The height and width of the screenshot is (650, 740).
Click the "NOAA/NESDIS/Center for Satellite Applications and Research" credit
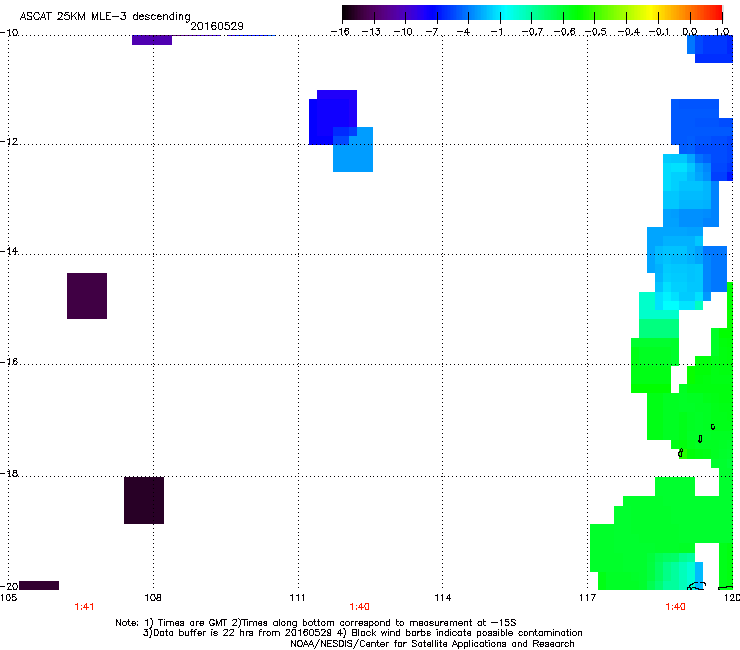[x=432, y=644]
